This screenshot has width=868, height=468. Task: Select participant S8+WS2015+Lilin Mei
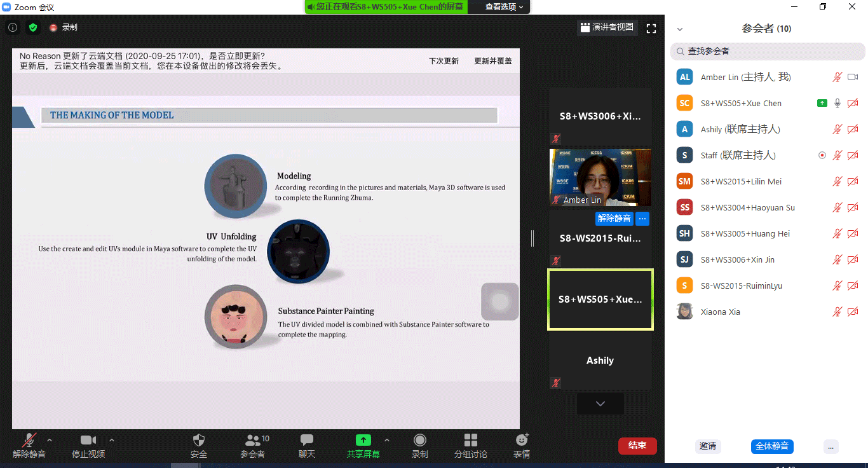[766, 181]
